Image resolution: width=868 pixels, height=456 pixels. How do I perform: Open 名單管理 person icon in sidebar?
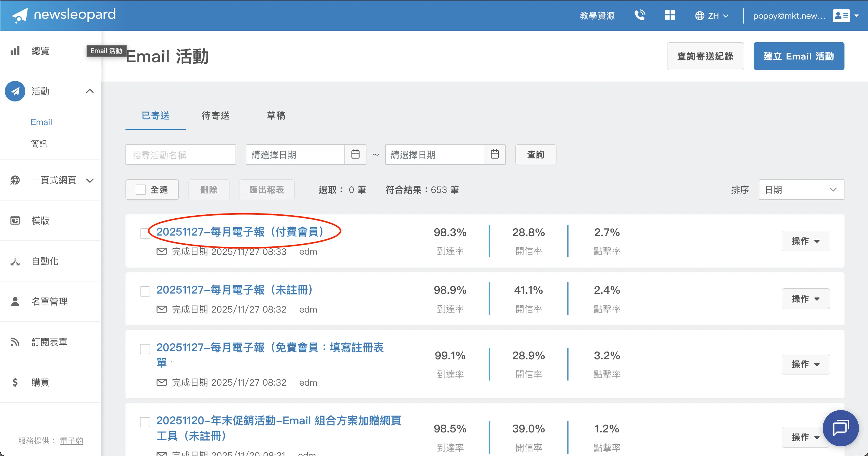[15, 301]
